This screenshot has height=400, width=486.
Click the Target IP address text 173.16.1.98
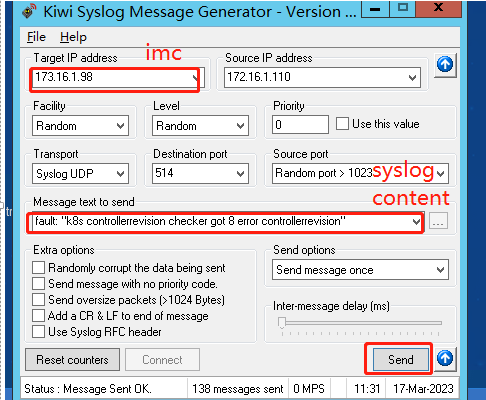pos(64,77)
